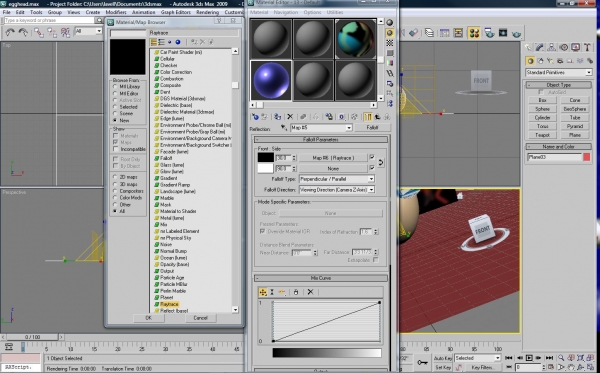Click OK in Material/Map Browser
600x373 pixels.
(148, 318)
